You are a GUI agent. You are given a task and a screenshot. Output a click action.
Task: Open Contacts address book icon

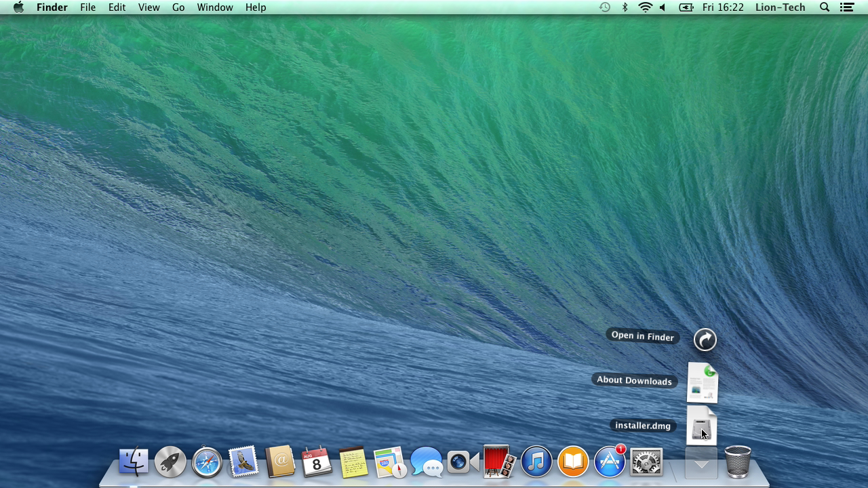point(280,462)
